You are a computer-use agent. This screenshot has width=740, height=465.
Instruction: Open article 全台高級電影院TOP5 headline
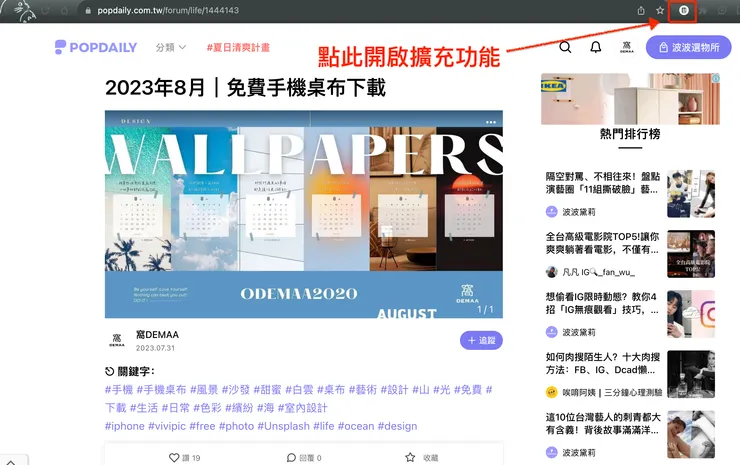pyautogui.click(x=602, y=243)
